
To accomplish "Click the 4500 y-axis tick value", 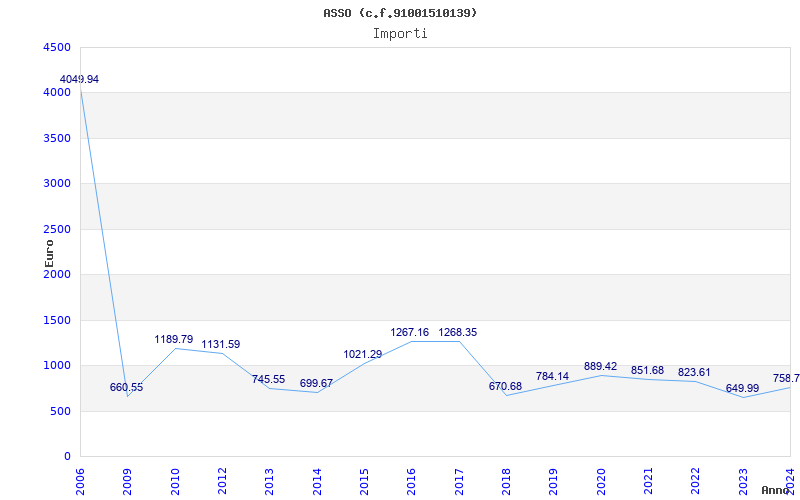I will click(x=58, y=47).
